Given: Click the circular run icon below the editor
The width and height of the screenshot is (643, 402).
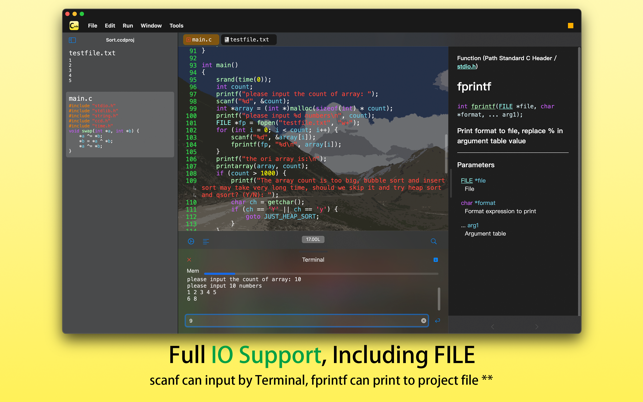Looking at the screenshot, I should pos(191,241).
